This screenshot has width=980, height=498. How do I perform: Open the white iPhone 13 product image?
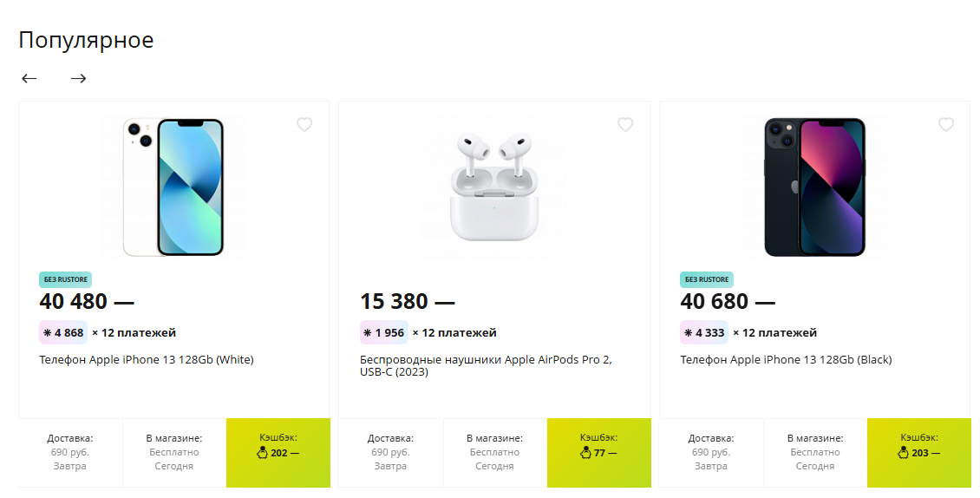[x=173, y=187]
